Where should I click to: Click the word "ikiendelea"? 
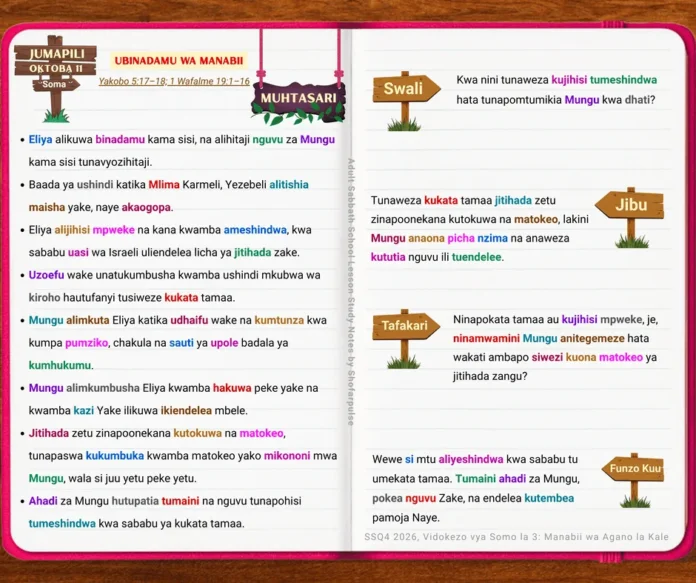[x=186, y=410]
